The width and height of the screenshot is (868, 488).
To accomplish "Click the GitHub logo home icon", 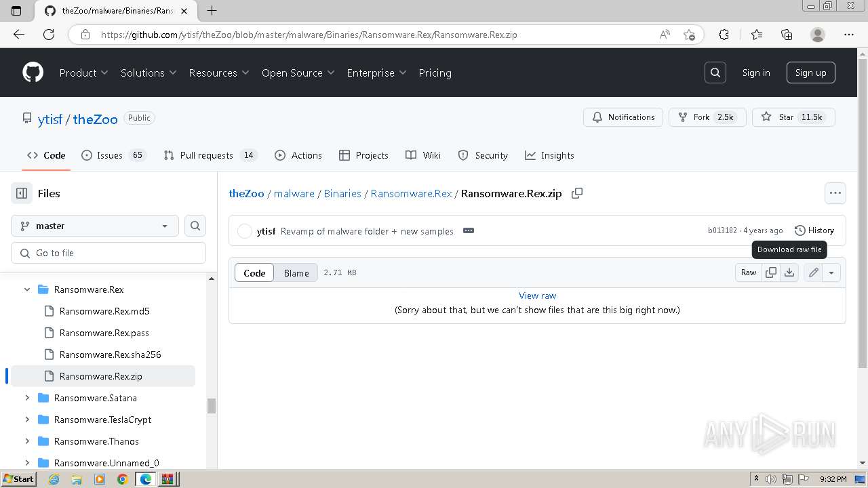I will click(x=33, y=73).
